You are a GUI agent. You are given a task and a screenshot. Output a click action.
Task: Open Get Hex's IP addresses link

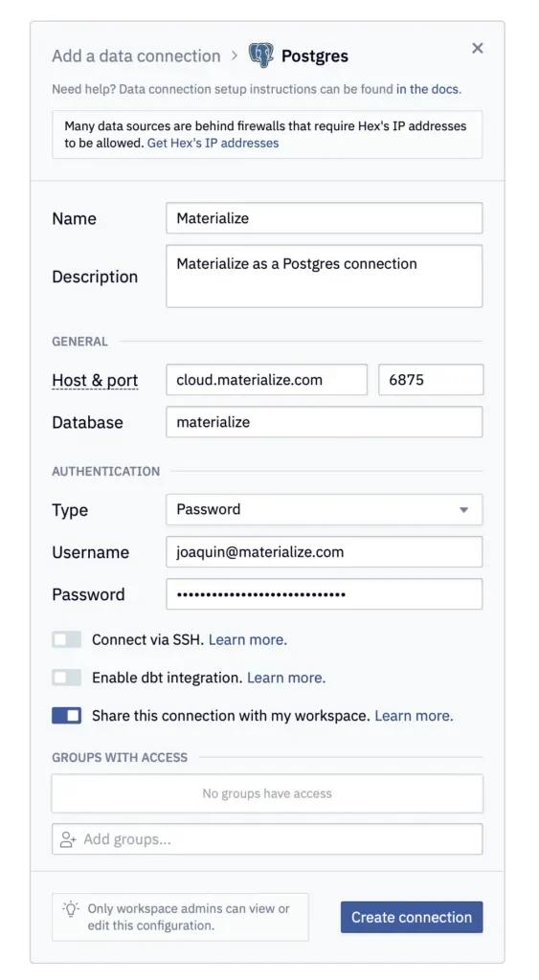coord(213,143)
